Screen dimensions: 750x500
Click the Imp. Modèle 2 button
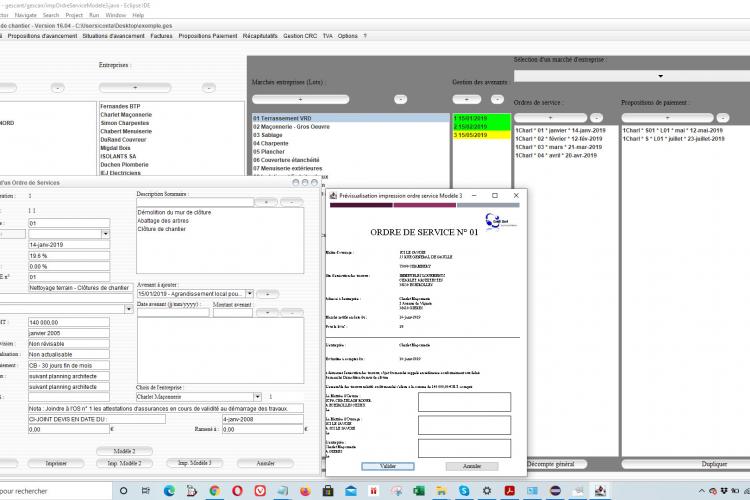coord(124,463)
